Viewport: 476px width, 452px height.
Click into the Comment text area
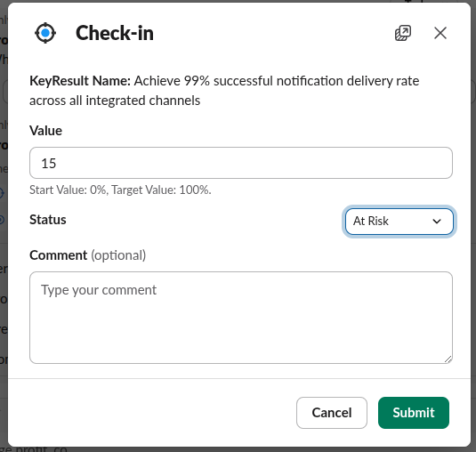tap(241, 318)
